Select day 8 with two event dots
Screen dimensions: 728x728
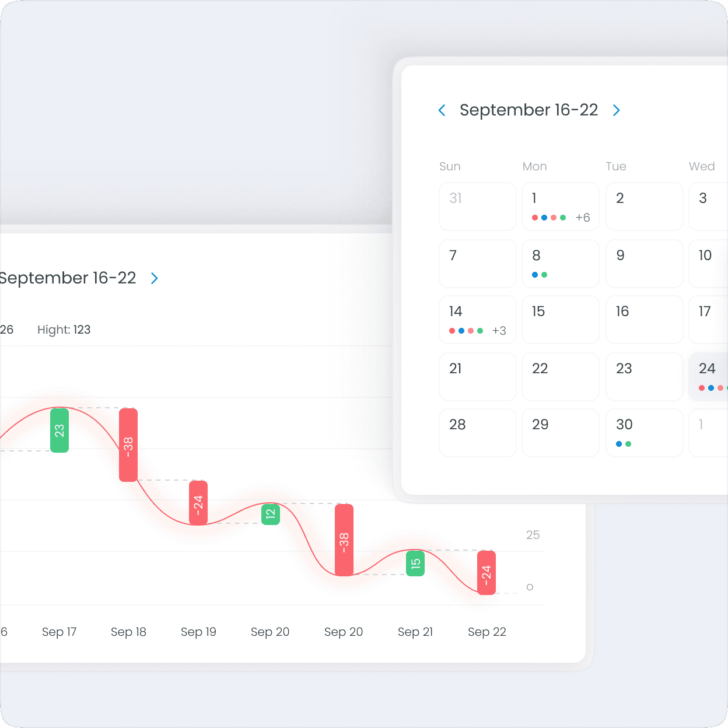point(560,263)
